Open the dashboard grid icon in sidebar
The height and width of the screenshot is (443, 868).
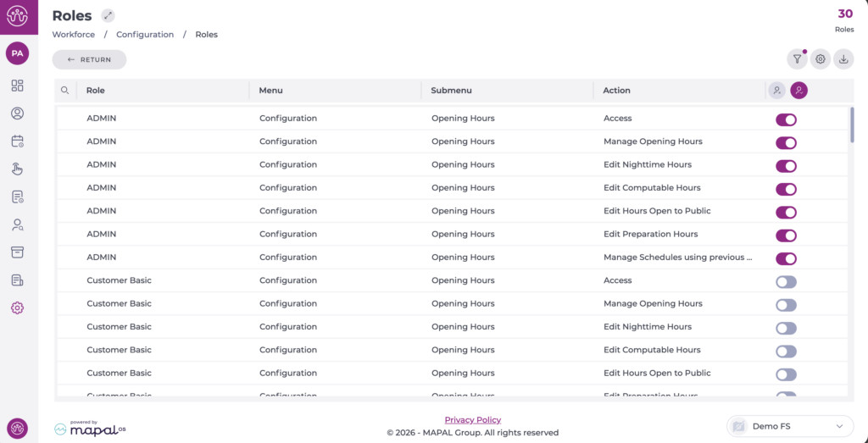(x=17, y=86)
